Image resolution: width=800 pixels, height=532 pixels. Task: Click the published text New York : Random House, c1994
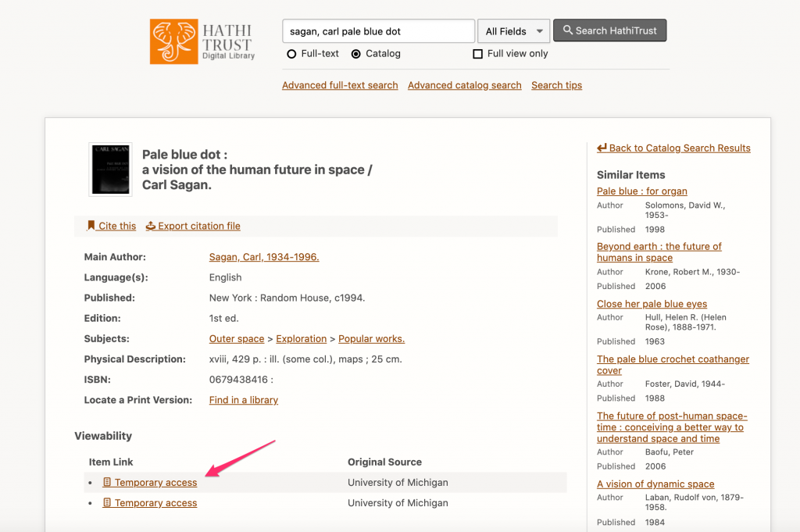(287, 298)
